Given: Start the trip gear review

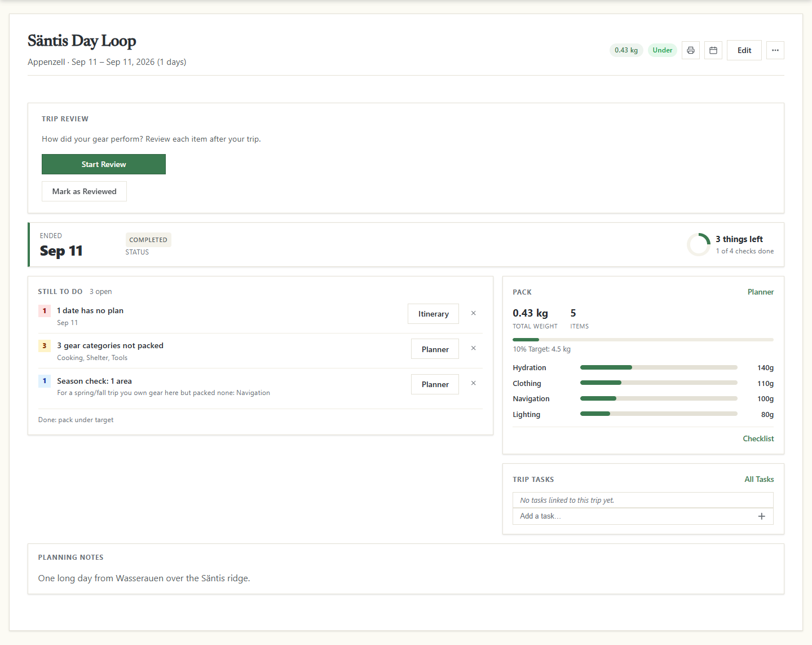Looking at the screenshot, I should coord(104,164).
